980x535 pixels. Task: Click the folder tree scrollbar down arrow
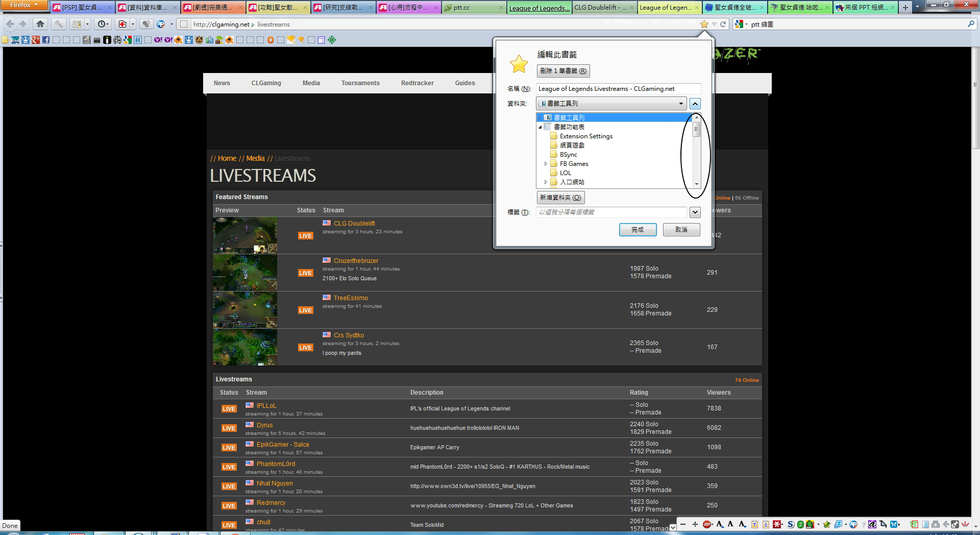pyautogui.click(x=696, y=184)
